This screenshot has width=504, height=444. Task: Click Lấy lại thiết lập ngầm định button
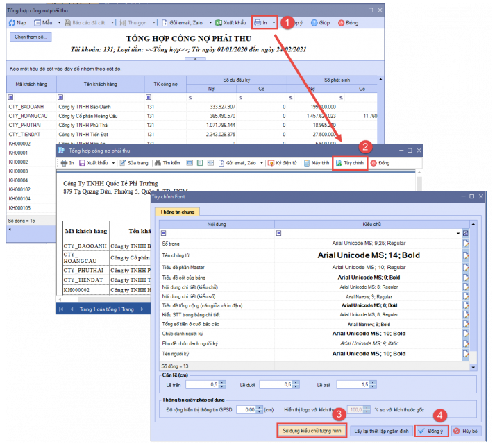point(380,430)
